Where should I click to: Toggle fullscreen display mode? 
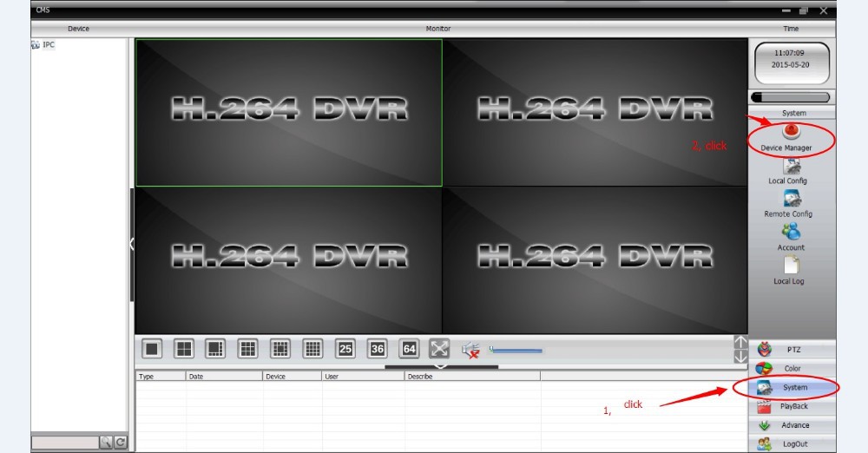pyautogui.click(x=440, y=349)
